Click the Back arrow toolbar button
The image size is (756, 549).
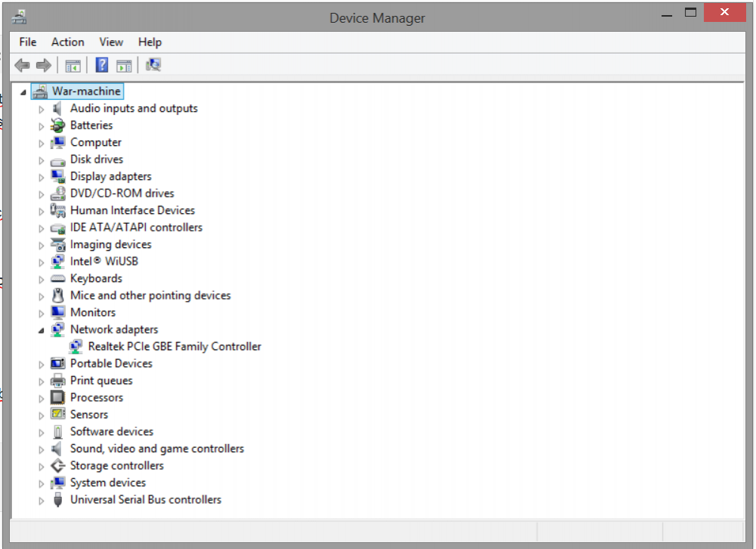click(x=22, y=66)
